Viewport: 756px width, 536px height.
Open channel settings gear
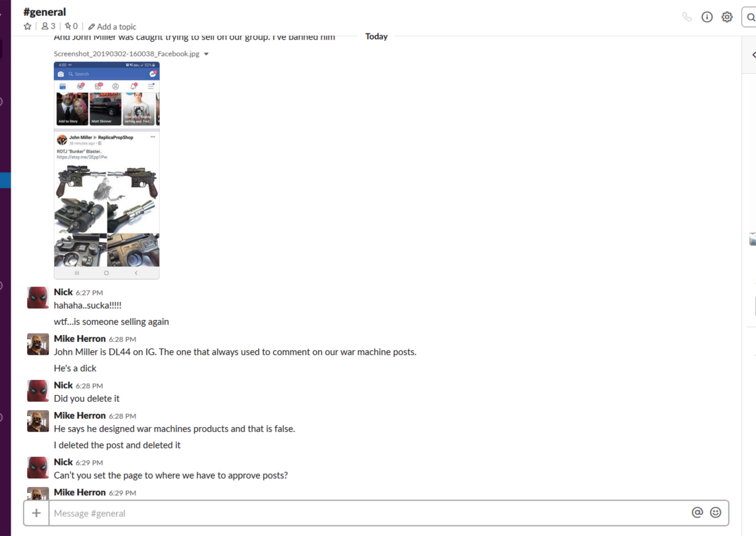click(x=727, y=17)
